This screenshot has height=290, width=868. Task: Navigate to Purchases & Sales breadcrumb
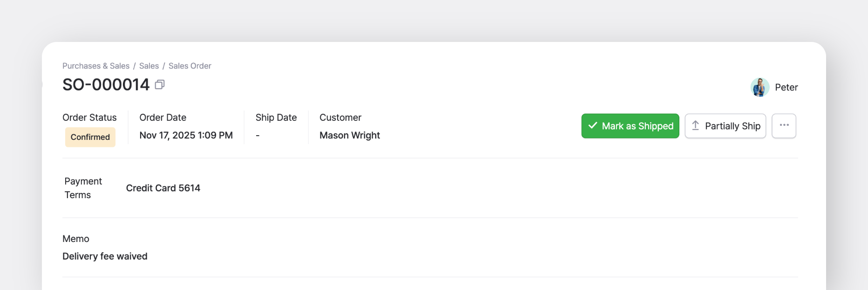pyautogui.click(x=95, y=66)
